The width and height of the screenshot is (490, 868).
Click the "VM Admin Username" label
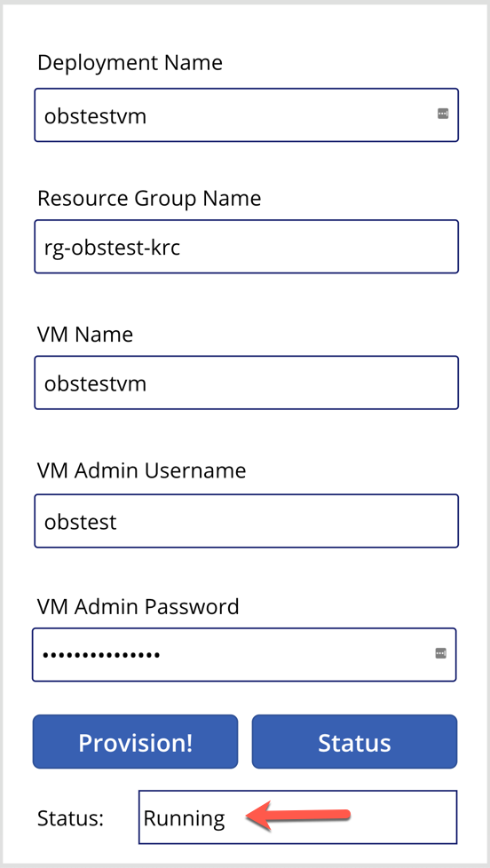(x=142, y=470)
